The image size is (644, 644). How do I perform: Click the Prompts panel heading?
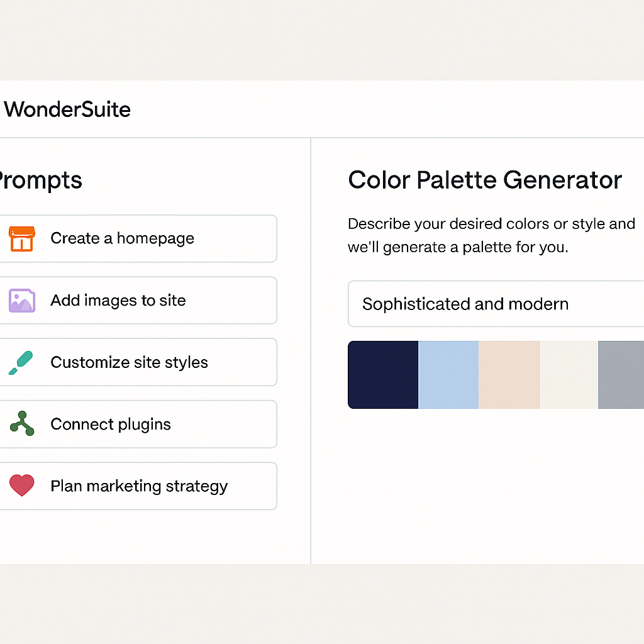coord(41,180)
